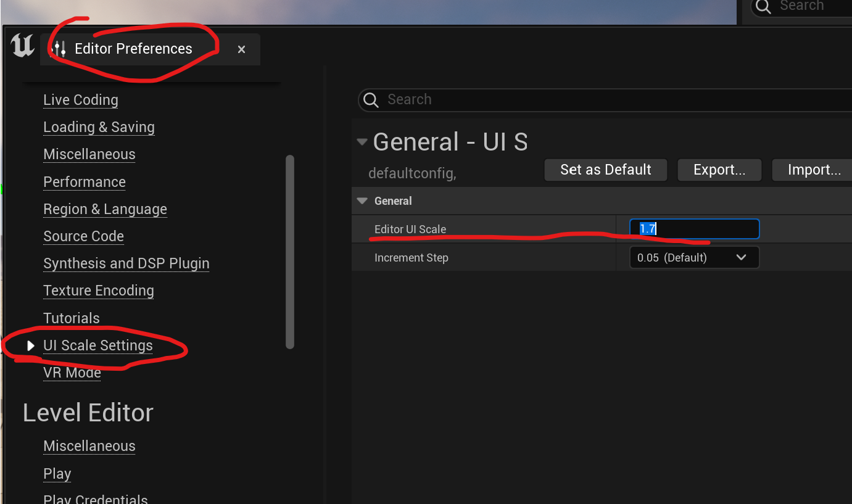Click the Editor UI Scale value field
Image resolution: width=852 pixels, height=504 pixels.
pos(694,229)
